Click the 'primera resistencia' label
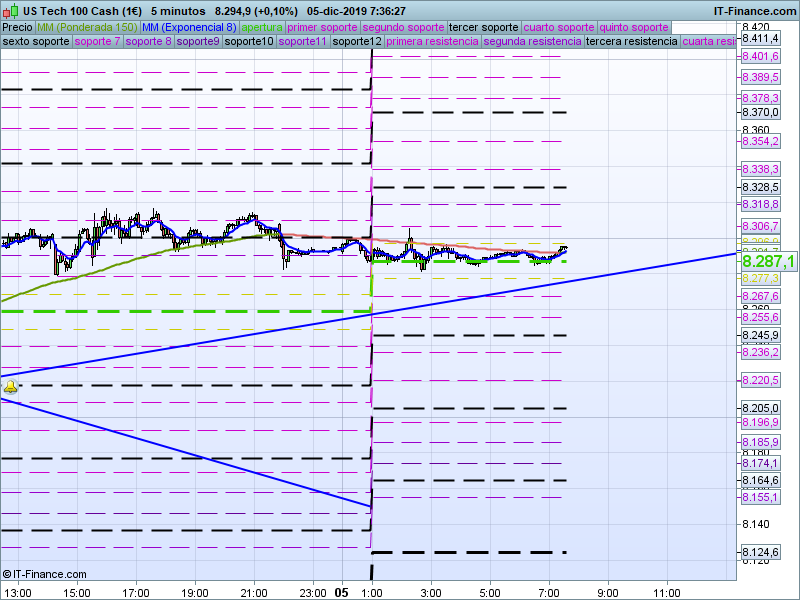This screenshot has width=800, height=600. [x=431, y=42]
